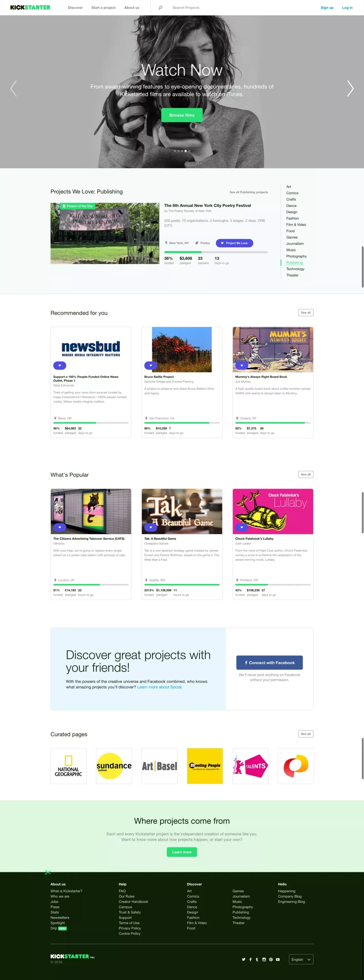Click Project We Love badge button
The height and width of the screenshot is (980, 364).
coord(234,243)
